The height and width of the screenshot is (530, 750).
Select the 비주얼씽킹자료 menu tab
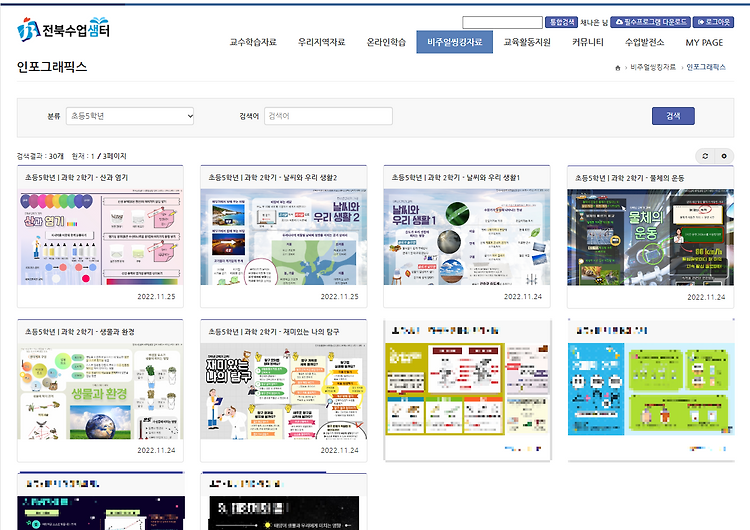pyautogui.click(x=454, y=42)
